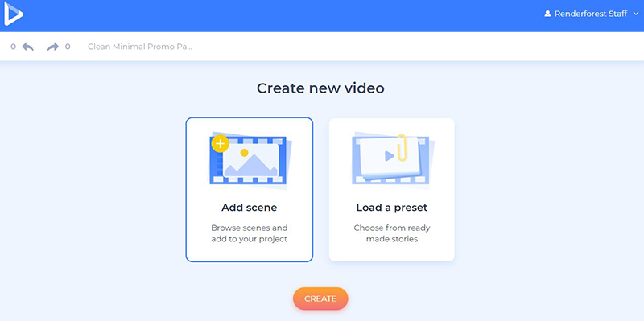Click the Load a preset heading text
644x321 pixels.
(x=392, y=208)
